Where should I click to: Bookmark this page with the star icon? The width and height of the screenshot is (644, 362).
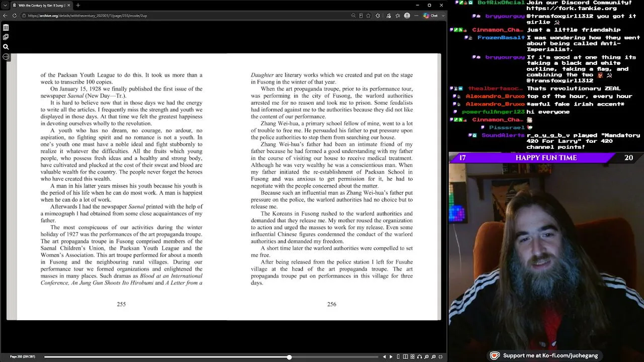pos(368,16)
